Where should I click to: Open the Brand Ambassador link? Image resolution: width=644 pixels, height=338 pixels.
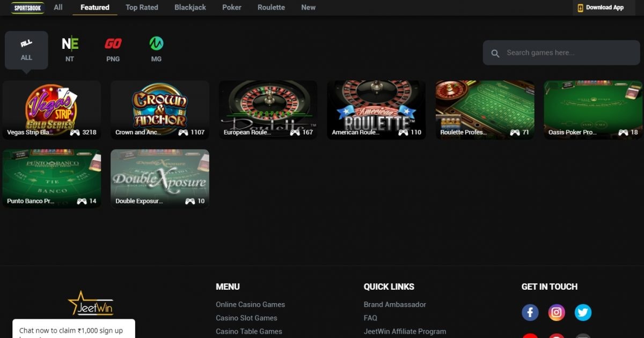(394, 304)
